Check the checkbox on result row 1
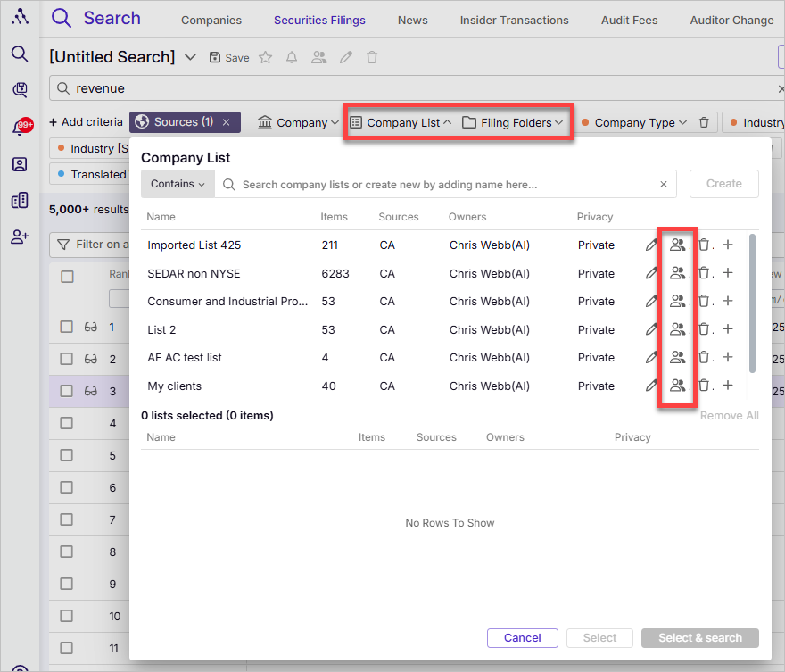Screen dimensions: 785x672 pyautogui.click(x=66, y=326)
